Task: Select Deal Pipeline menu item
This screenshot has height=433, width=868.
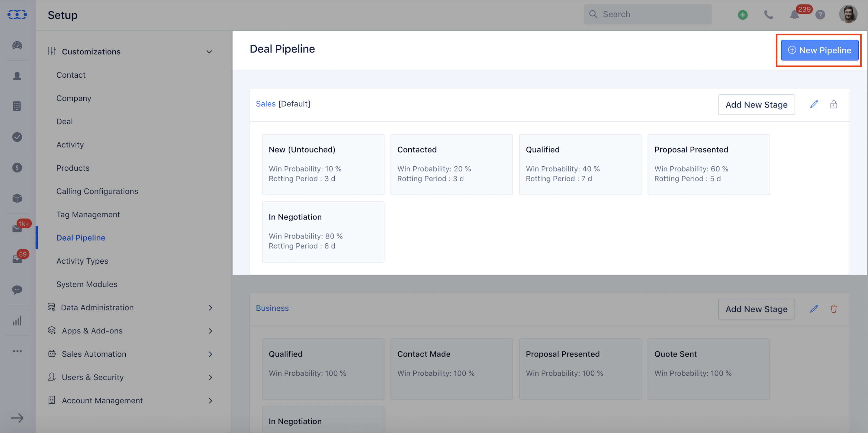Action: (x=81, y=238)
